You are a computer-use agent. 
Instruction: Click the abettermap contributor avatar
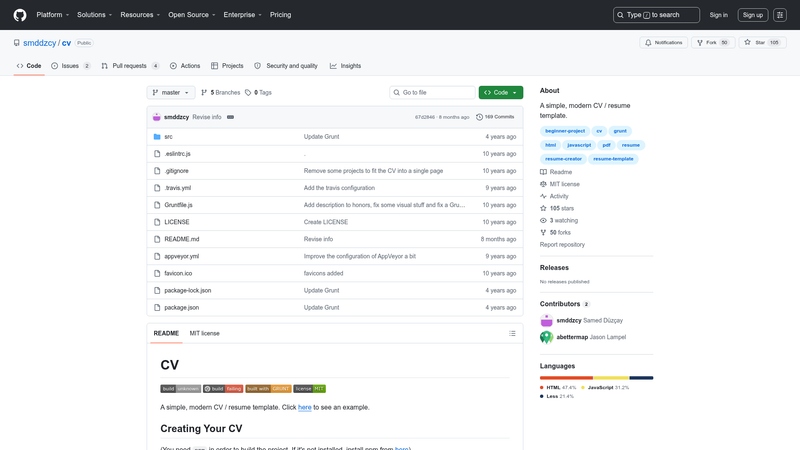(x=546, y=337)
